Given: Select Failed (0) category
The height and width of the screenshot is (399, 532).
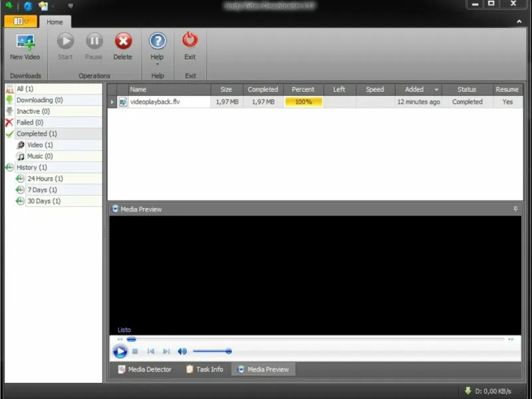Looking at the screenshot, I should point(54,122).
